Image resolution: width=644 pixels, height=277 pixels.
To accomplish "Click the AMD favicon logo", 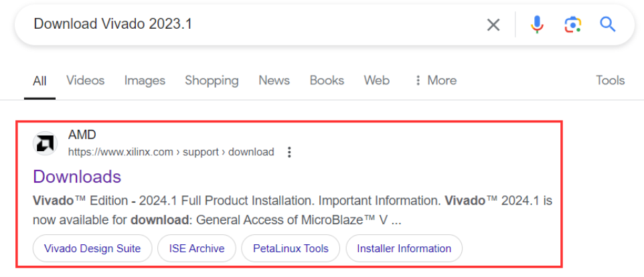I will 45,143.
